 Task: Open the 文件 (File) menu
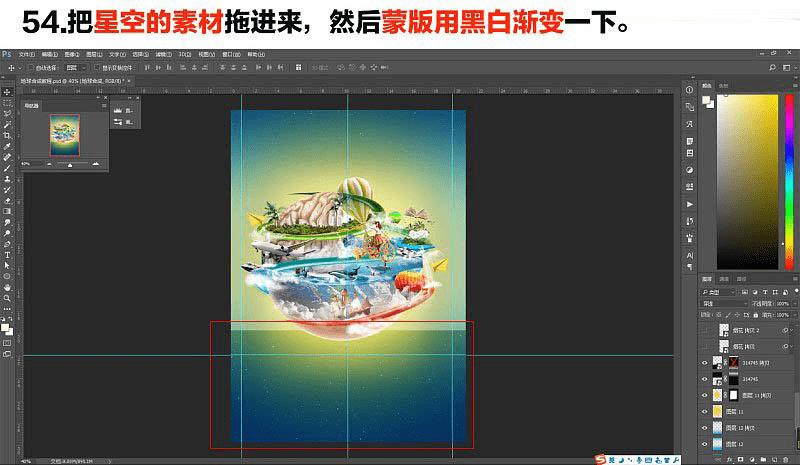pyautogui.click(x=27, y=54)
